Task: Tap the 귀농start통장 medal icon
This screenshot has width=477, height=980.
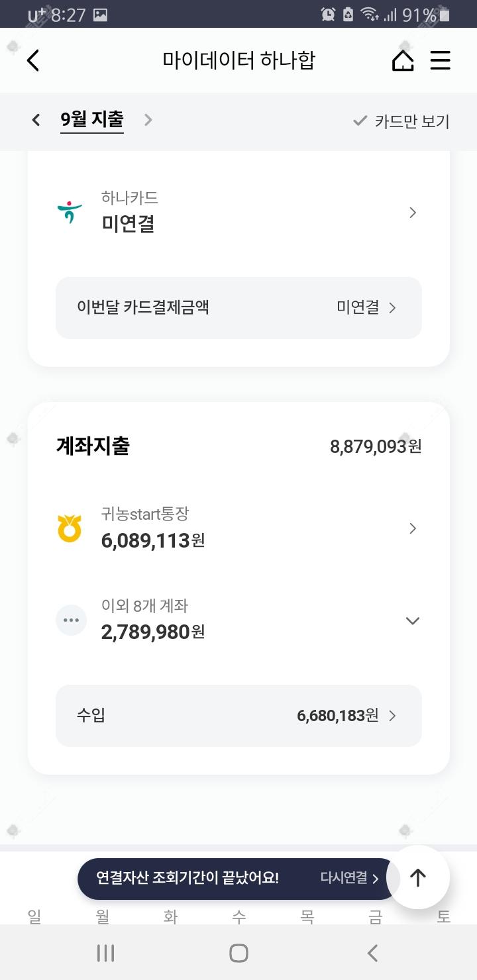Action: pyautogui.click(x=70, y=528)
